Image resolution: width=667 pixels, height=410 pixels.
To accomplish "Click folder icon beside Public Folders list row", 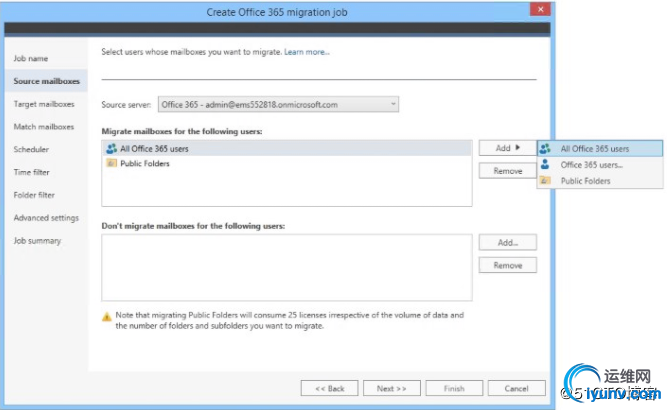I will coord(111,163).
